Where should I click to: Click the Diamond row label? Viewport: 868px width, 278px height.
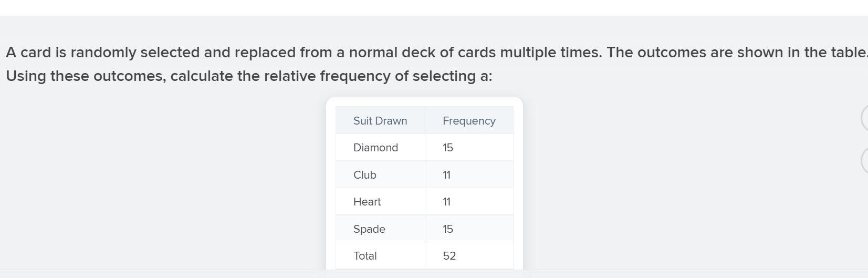tap(375, 148)
